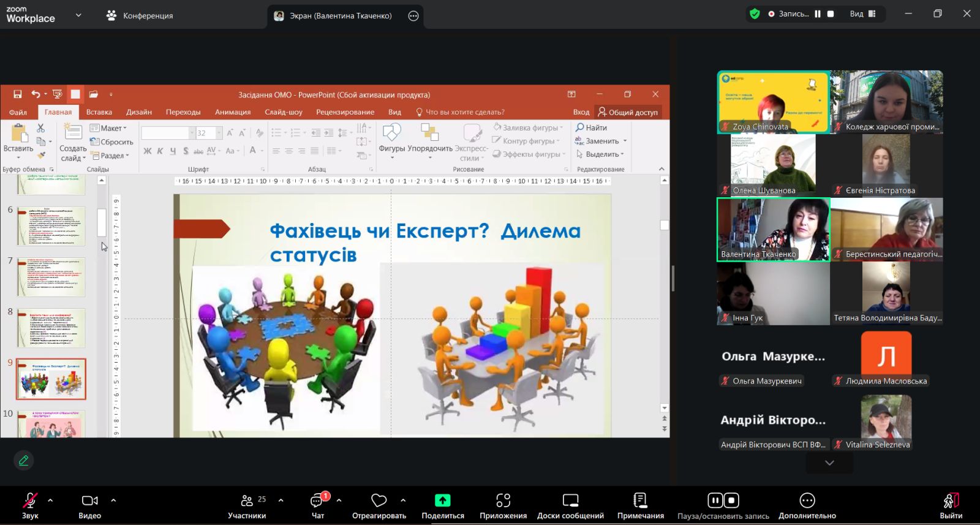Expand more participants chevron below gallery
980x525 pixels.
pos(829,463)
